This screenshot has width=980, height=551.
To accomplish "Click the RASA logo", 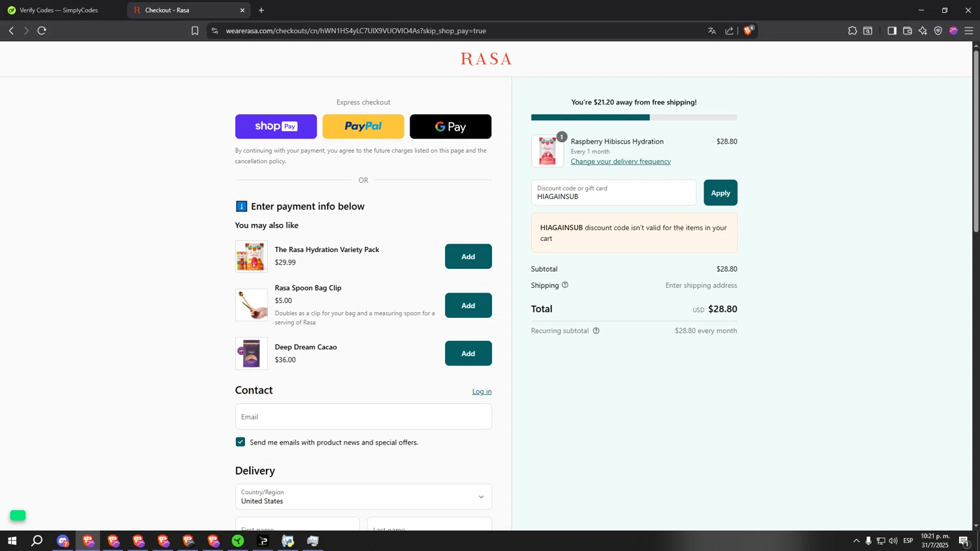I will 486,59.
